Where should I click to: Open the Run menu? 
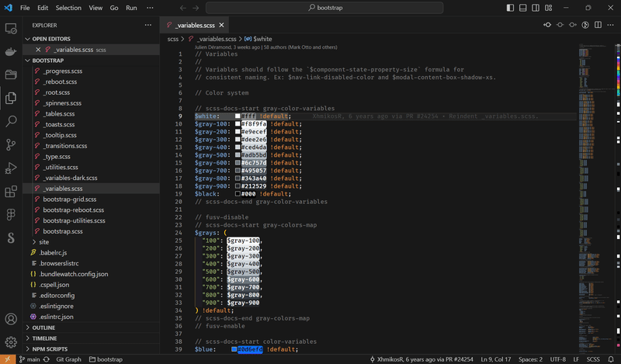(131, 8)
